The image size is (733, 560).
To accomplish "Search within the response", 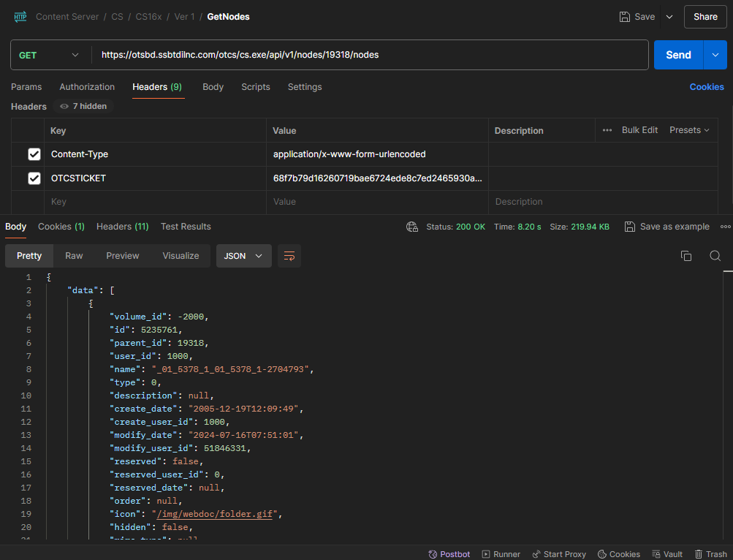I will (x=715, y=256).
